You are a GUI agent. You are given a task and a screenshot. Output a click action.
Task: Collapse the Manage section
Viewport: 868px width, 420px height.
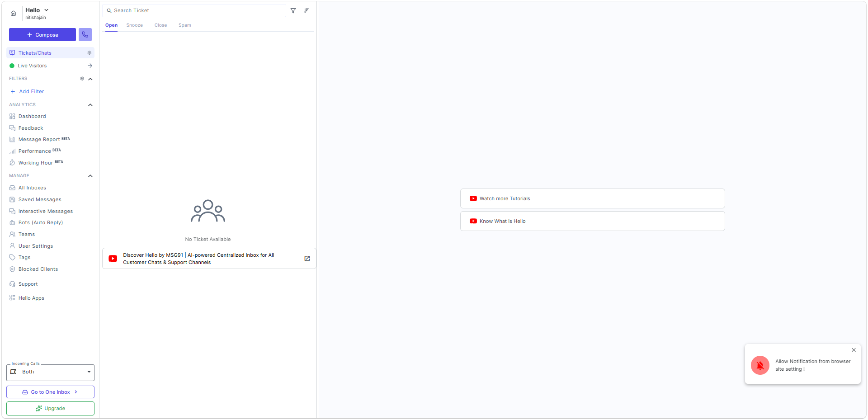(x=90, y=176)
